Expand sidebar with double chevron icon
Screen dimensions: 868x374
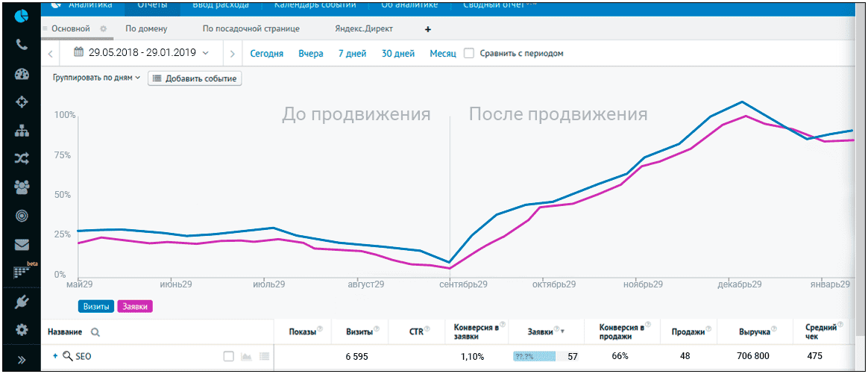[x=21, y=360]
